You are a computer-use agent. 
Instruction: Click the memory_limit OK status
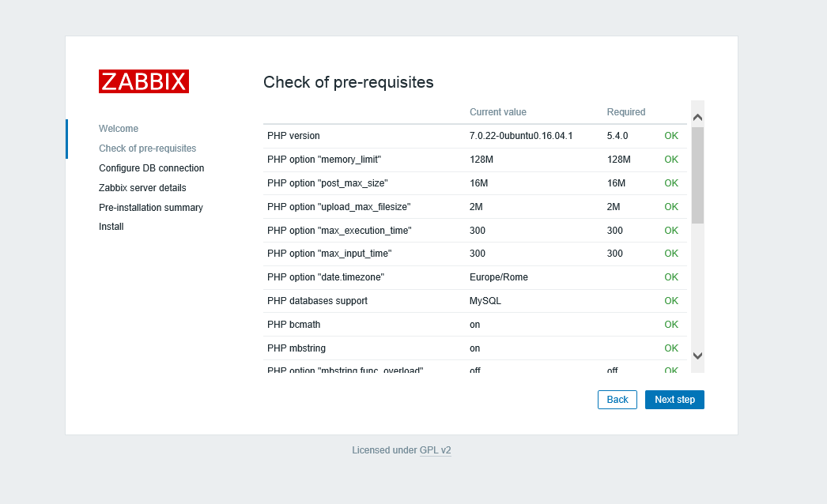tap(671, 160)
